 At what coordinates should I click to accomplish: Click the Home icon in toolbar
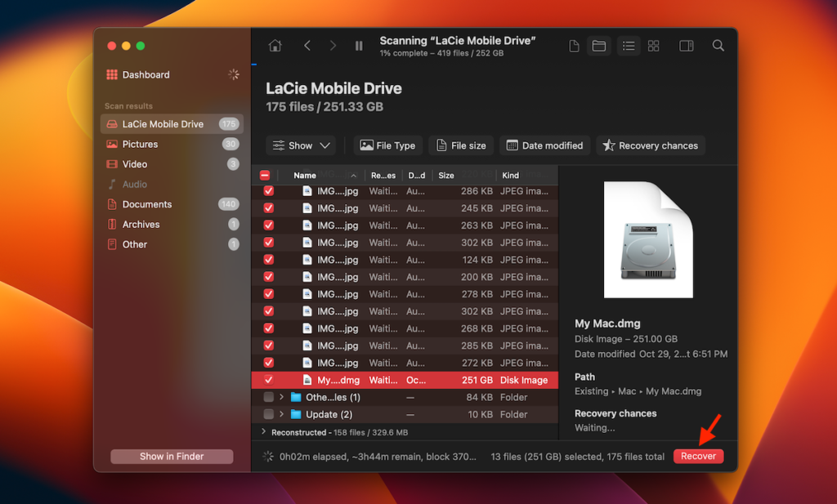pos(275,46)
